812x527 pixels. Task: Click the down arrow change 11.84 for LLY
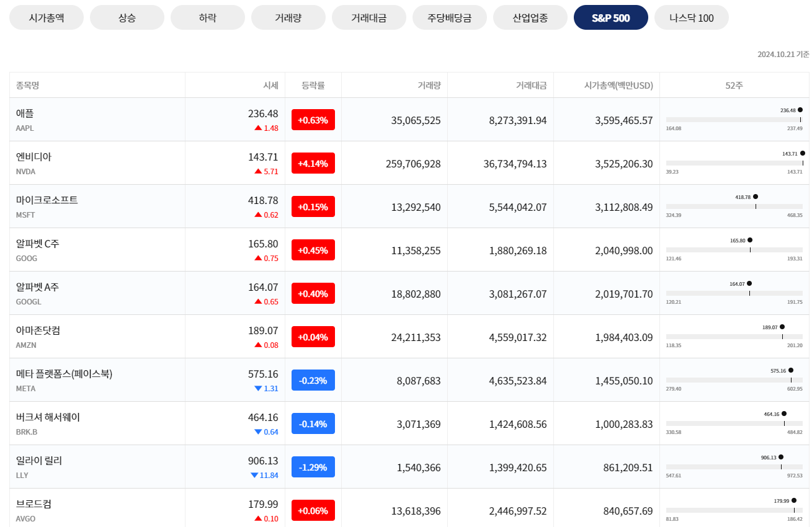[264, 476]
